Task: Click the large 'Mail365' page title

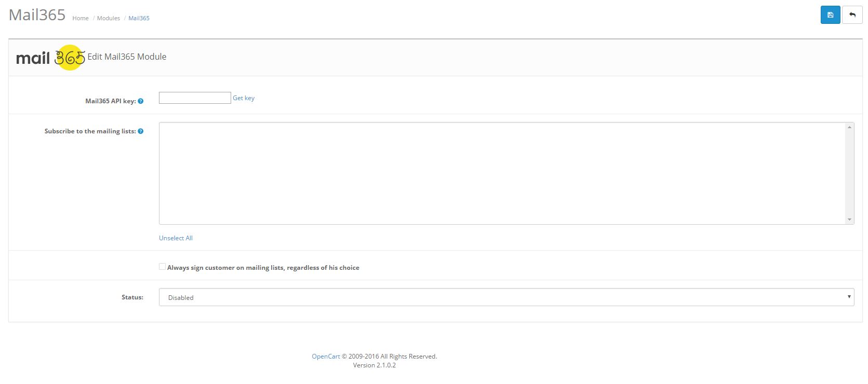Action: tap(37, 15)
